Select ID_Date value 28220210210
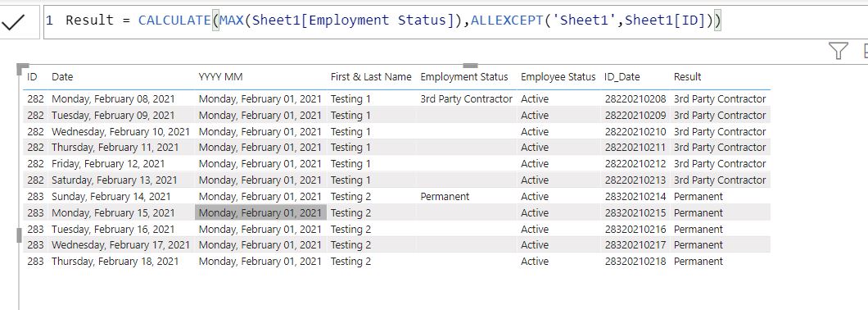 point(635,132)
